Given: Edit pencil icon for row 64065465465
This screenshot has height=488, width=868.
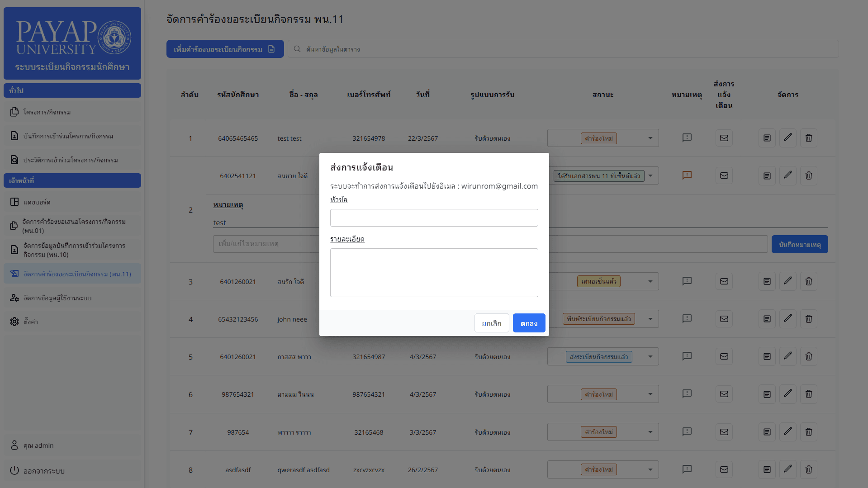Looking at the screenshot, I should coord(787,137).
